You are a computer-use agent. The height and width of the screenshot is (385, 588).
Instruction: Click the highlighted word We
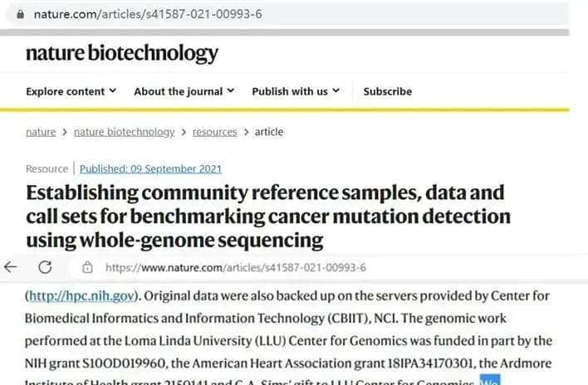[x=490, y=381]
